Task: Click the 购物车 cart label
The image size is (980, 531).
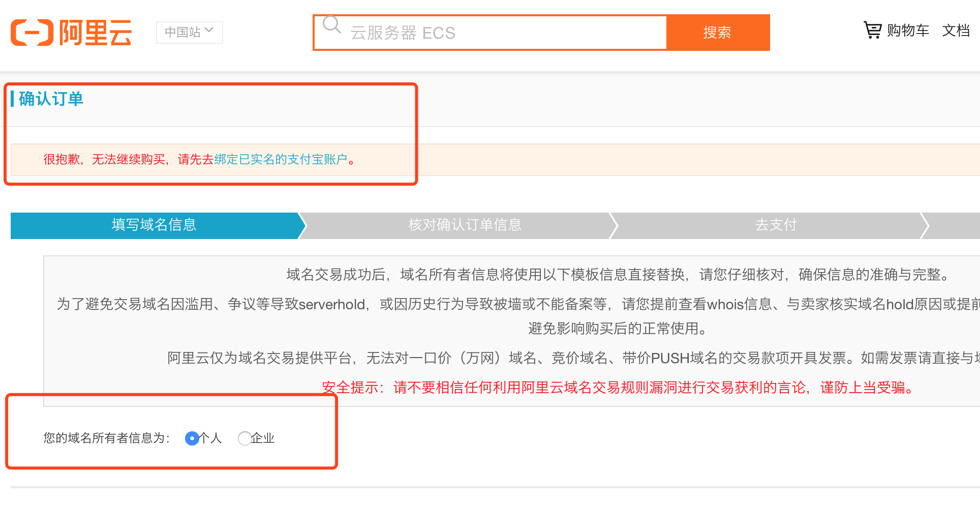Action: [x=908, y=31]
